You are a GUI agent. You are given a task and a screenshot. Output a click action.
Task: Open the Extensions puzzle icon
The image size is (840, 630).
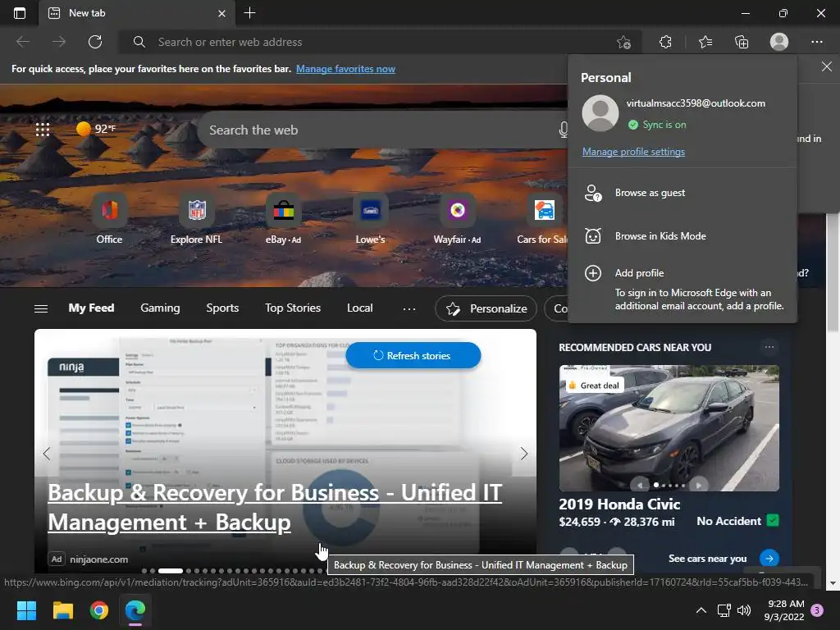[665, 42]
